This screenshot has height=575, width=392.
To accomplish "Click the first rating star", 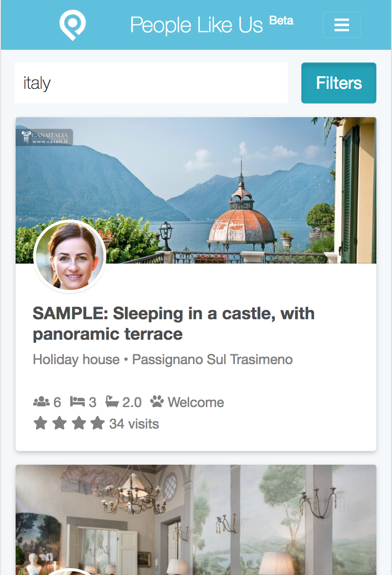I will click(x=40, y=423).
